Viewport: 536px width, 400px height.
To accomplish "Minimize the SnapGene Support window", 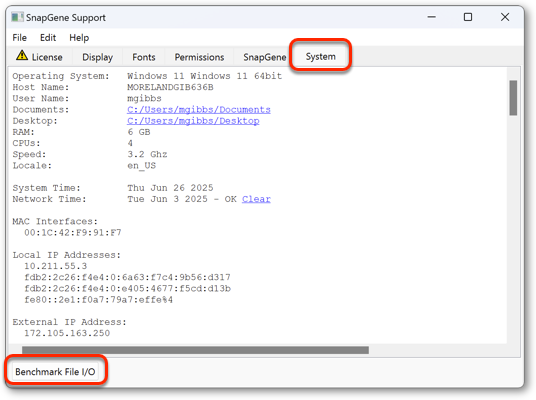I will pyautogui.click(x=431, y=17).
